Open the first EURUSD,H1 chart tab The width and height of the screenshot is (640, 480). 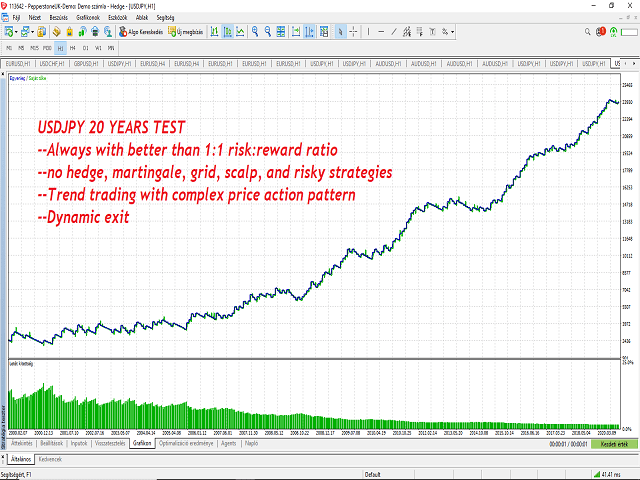tap(19, 63)
